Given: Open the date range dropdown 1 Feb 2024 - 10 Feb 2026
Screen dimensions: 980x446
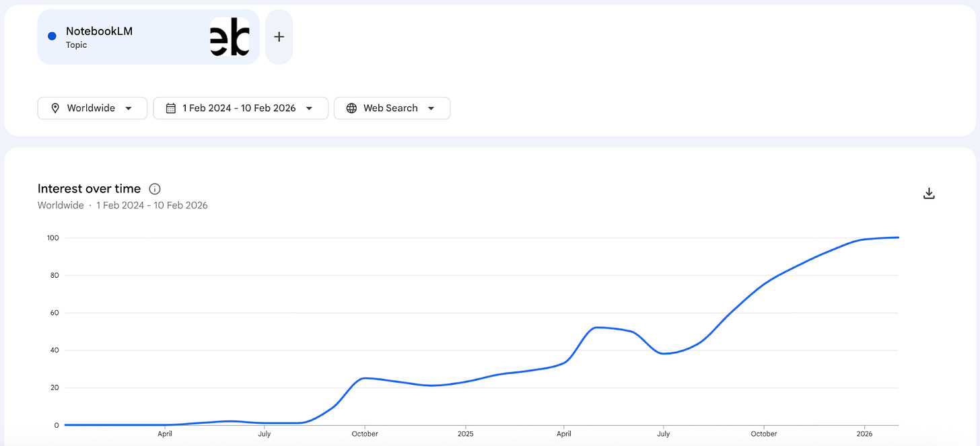Looking at the screenshot, I should tap(240, 108).
